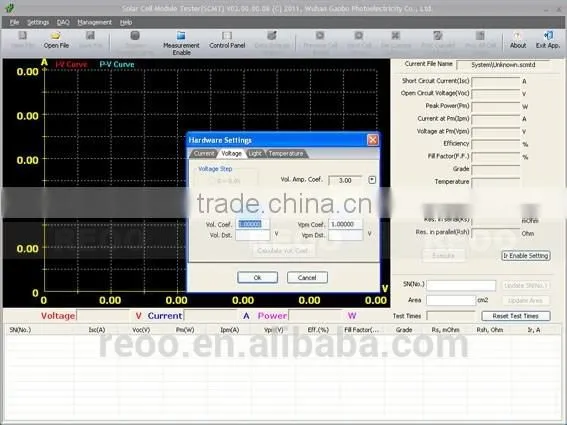Click the Isc(A) column header

tap(97, 330)
